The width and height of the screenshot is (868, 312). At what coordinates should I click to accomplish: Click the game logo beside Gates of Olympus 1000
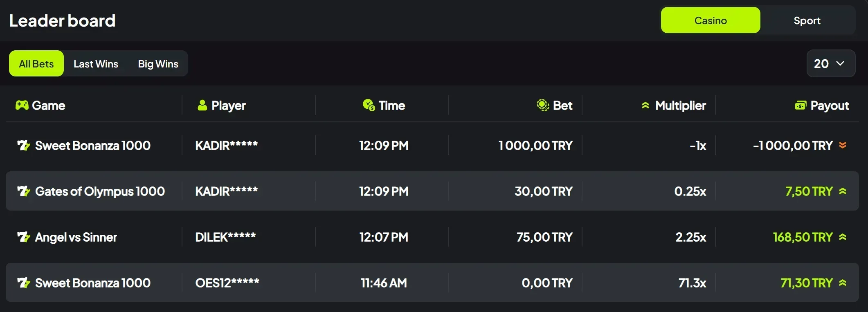(24, 191)
